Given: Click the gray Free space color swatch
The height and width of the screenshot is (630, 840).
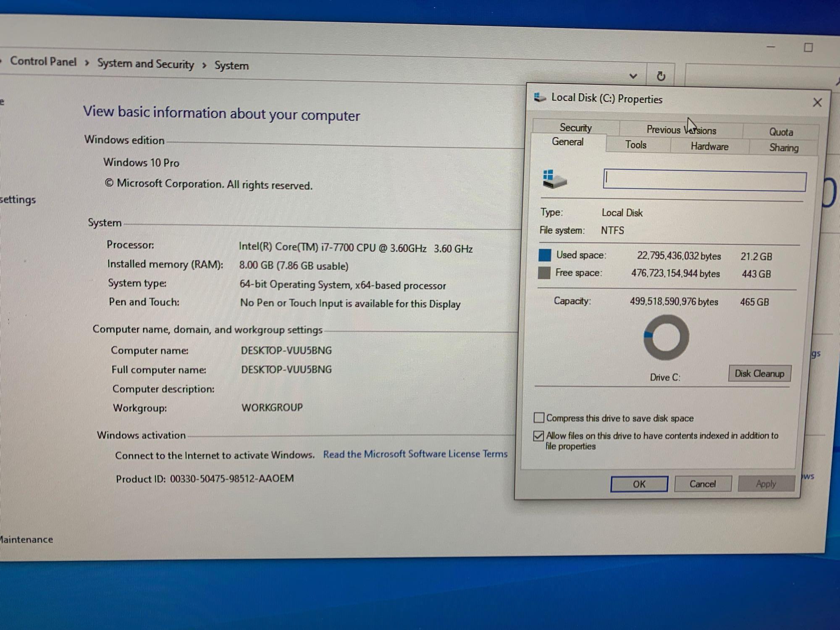Looking at the screenshot, I should click(x=544, y=273).
